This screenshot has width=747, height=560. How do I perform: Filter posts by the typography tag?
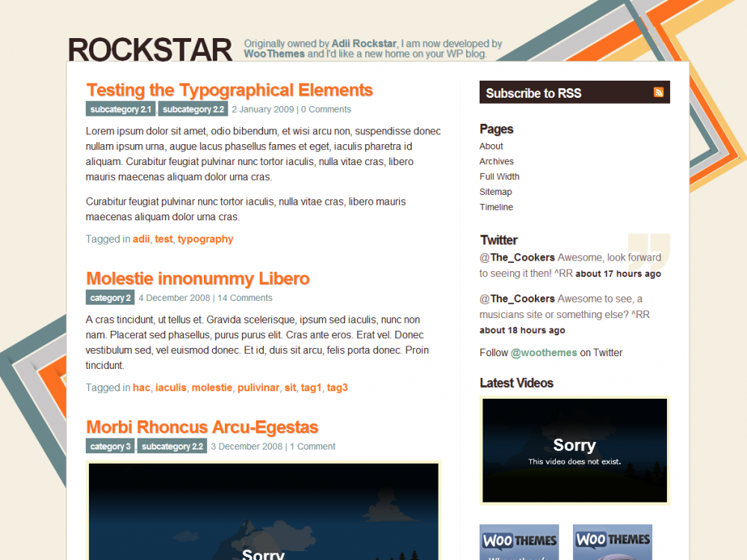[205, 239]
